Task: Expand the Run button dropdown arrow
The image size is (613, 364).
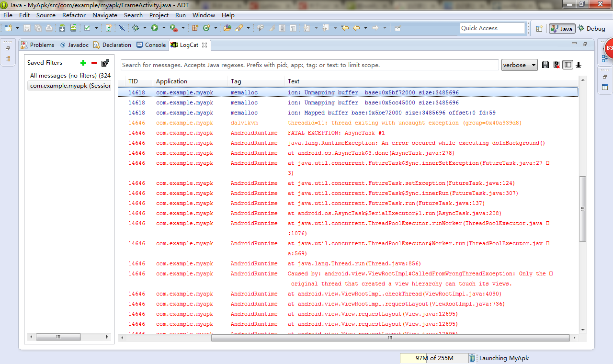Action: (163, 28)
